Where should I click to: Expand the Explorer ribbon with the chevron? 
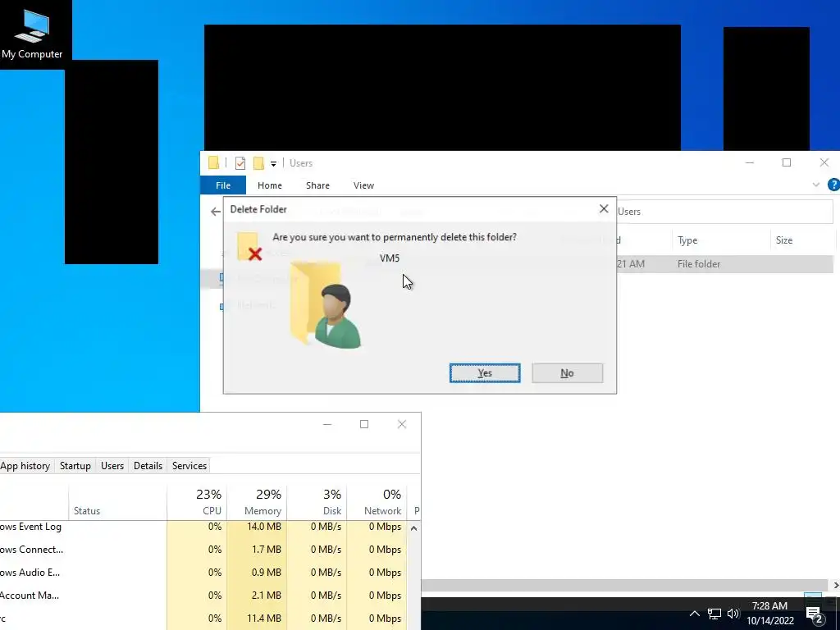coord(816,185)
